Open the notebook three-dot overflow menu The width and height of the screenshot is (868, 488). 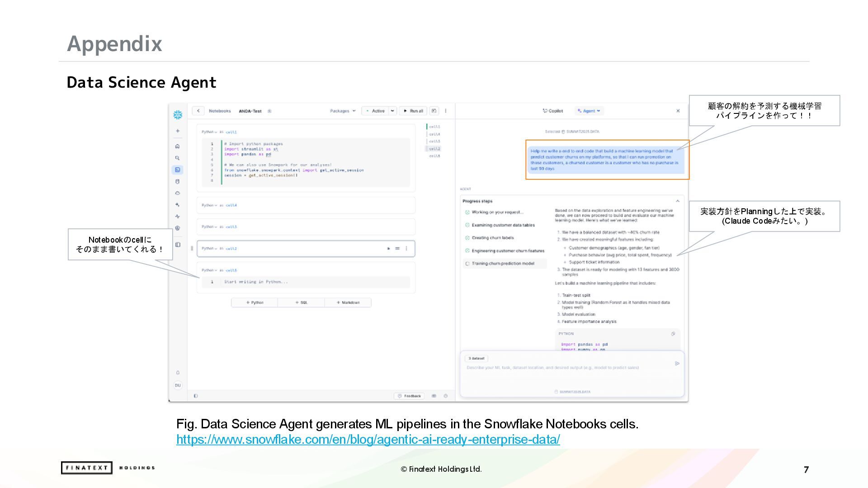[x=446, y=111]
